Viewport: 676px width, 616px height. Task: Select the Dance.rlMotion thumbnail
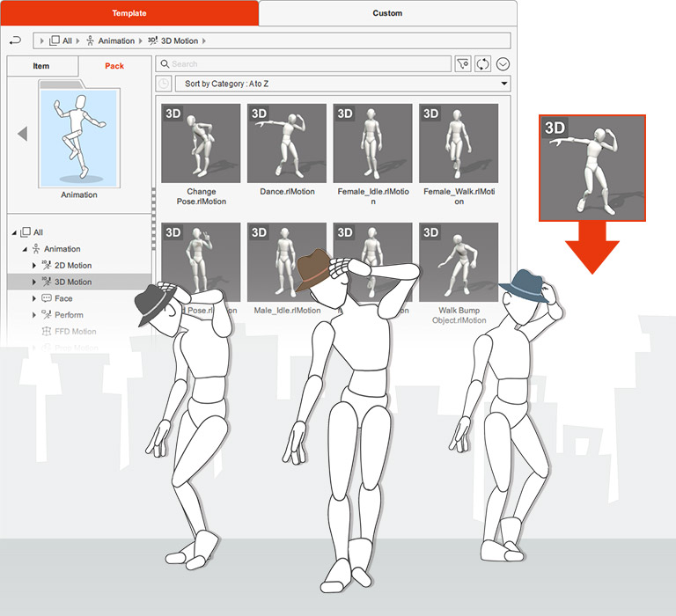(x=287, y=143)
